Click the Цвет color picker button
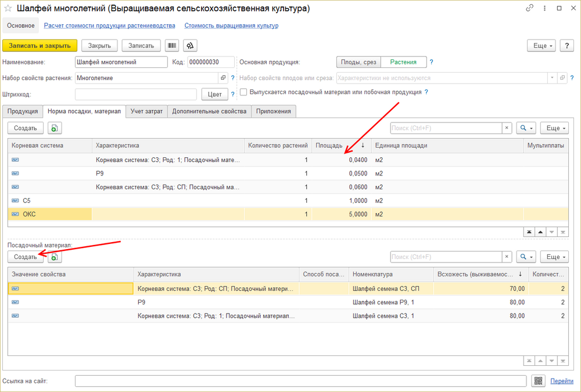Screen dimensions: 581x392 [x=214, y=94]
